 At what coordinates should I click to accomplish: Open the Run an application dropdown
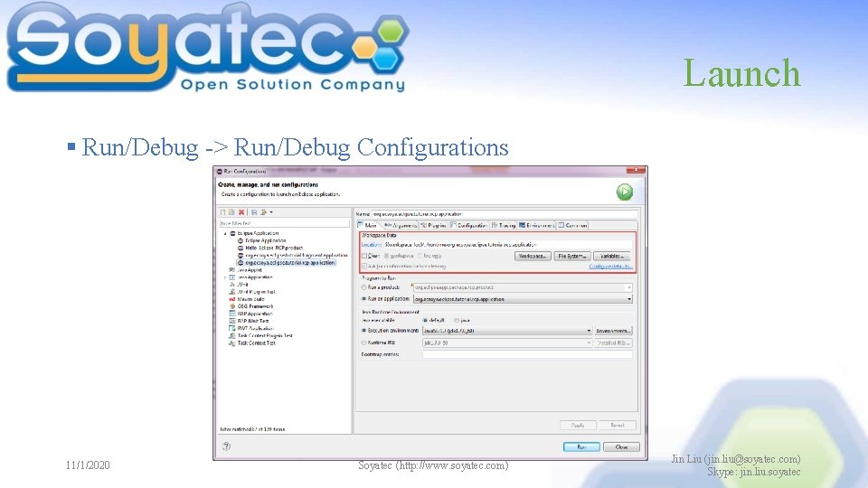[x=629, y=299]
